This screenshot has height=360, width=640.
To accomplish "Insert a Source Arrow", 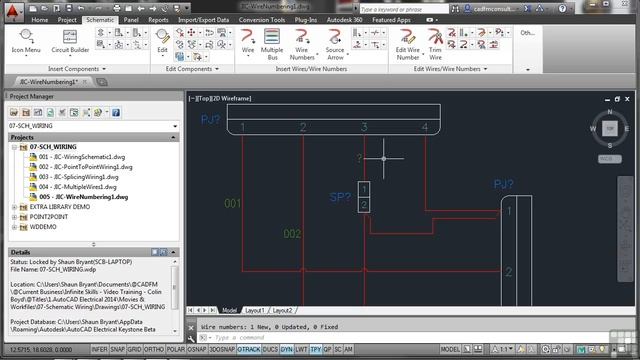I will (x=335, y=44).
